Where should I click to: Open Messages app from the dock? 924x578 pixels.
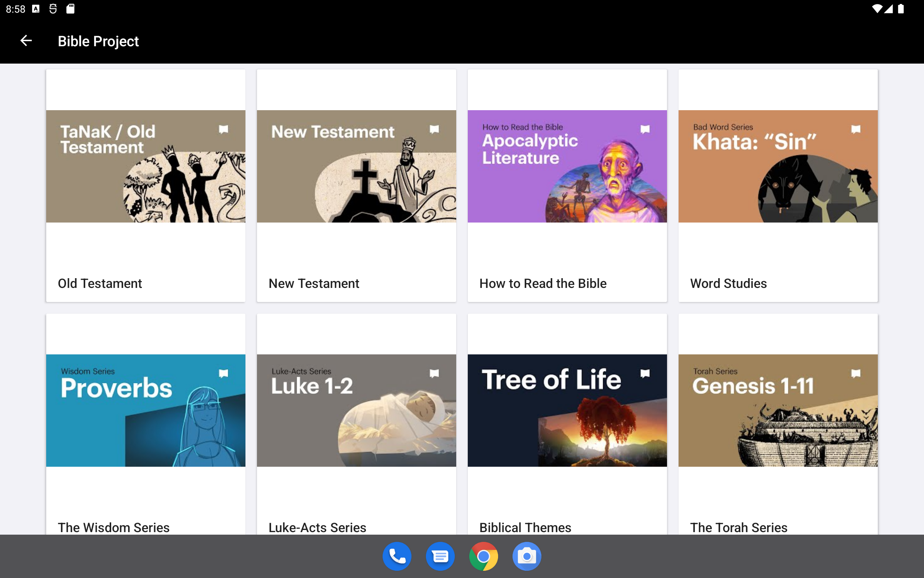tap(440, 556)
